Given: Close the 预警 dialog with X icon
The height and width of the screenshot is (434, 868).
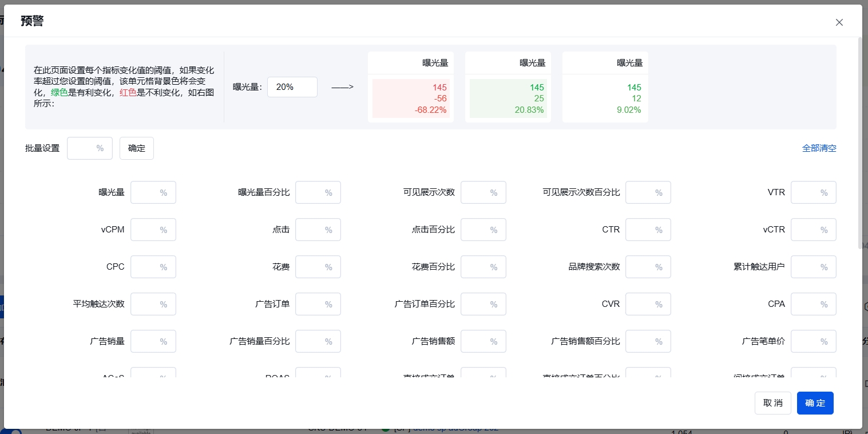Looking at the screenshot, I should point(839,22).
